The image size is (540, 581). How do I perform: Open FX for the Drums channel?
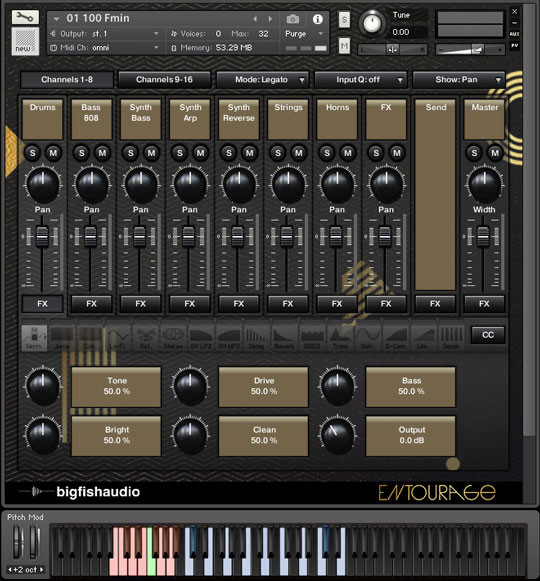pyautogui.click(x=43, y=304)
